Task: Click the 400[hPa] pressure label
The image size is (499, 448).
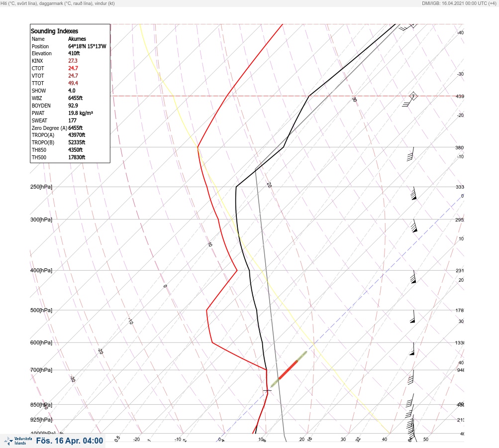Action: tap(41, 271)
